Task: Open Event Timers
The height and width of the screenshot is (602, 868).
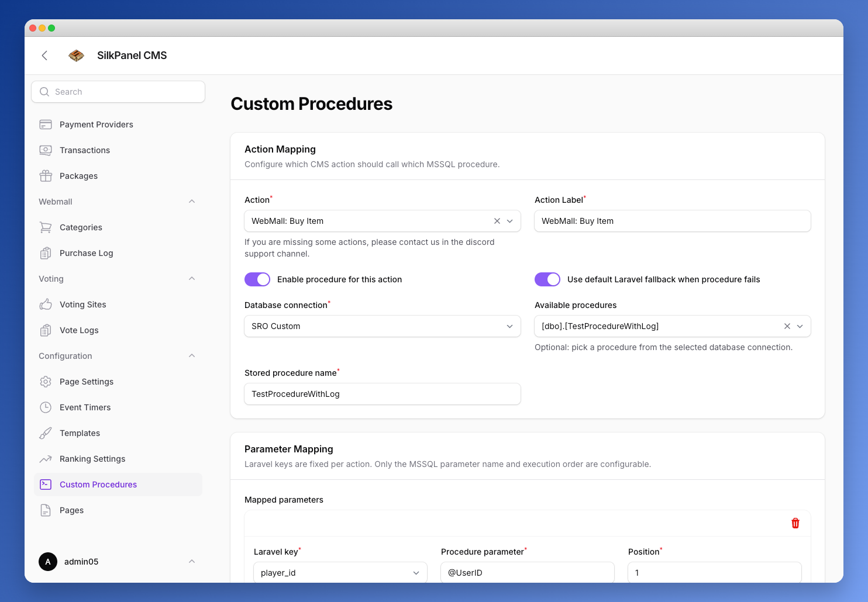Action: point(118,407)
